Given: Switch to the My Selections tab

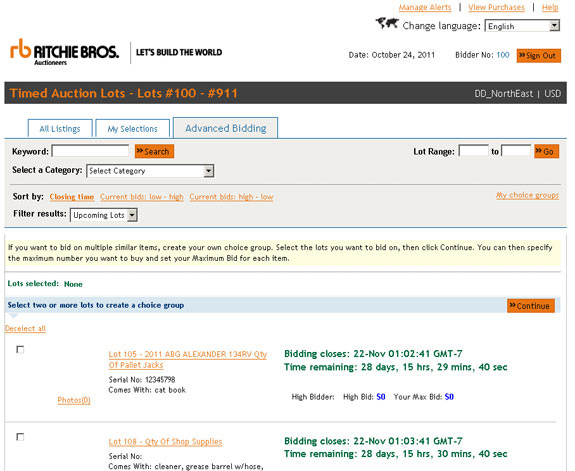Looking at the screenshot, I should click(132, 128).
